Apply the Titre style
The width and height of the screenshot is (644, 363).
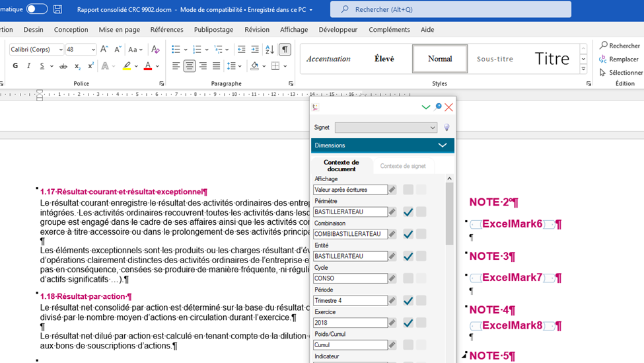point(552,59)
